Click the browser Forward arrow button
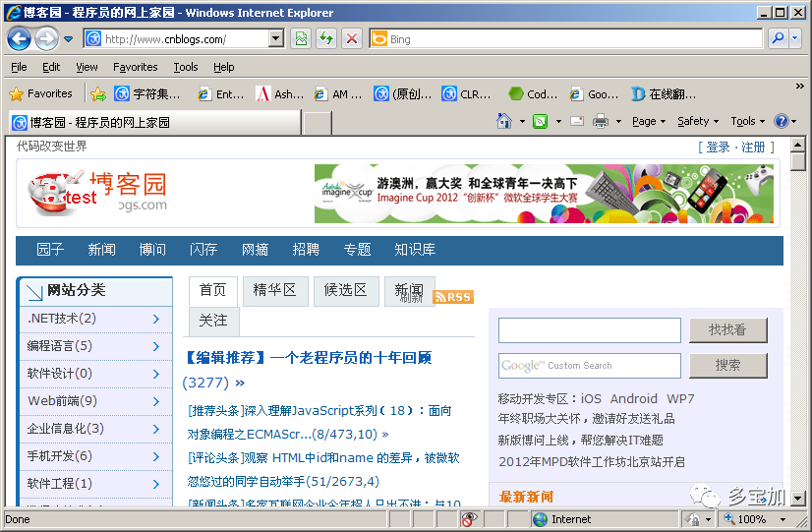 (46, 39)
